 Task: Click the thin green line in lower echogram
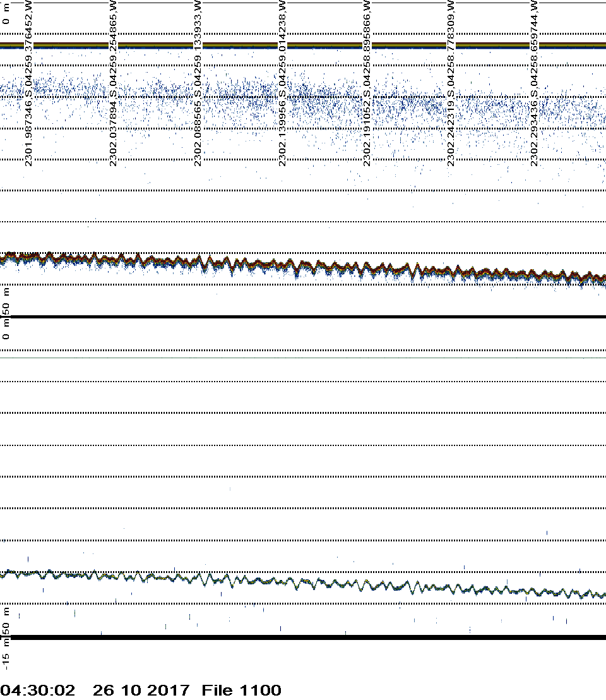[303, 358]
